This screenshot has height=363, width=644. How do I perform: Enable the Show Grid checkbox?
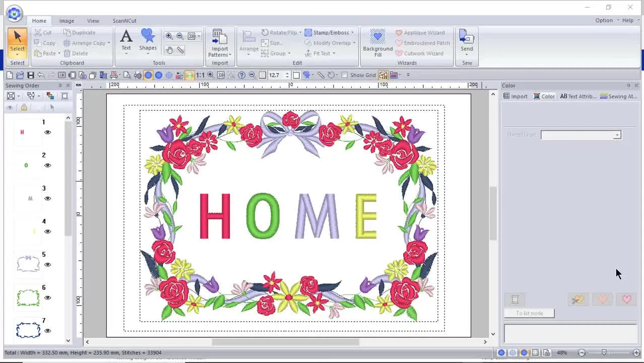[345, 75]
